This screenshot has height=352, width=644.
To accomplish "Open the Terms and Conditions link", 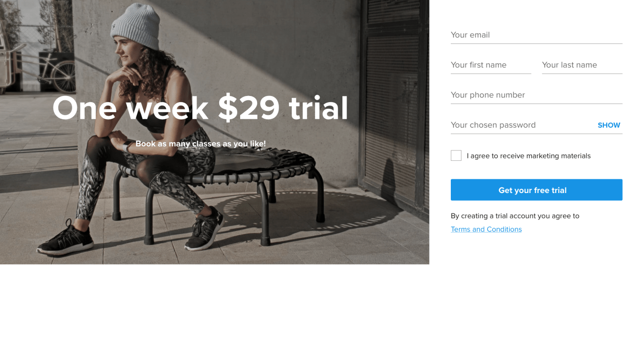I will [x=486, y=229].
